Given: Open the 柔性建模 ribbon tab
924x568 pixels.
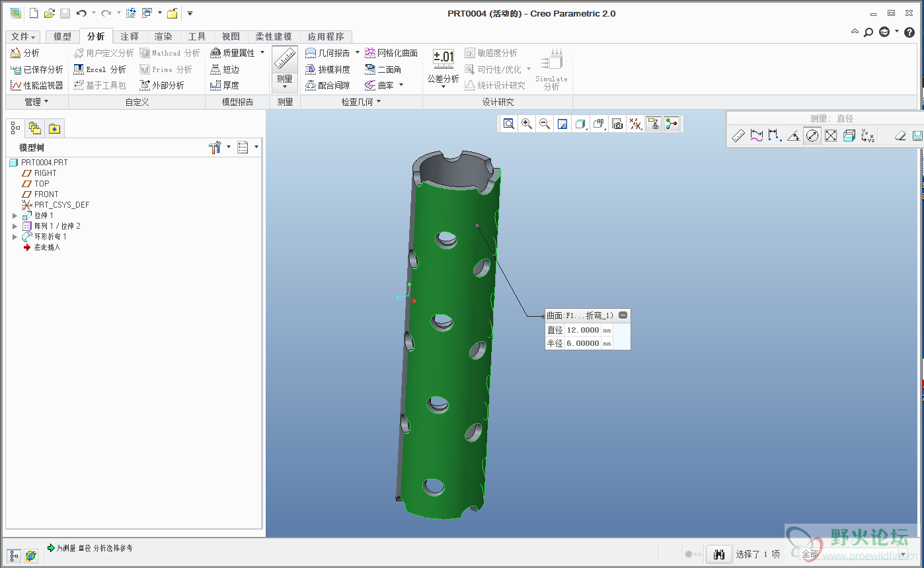Looking at the screenshot, I should (274, 37).
